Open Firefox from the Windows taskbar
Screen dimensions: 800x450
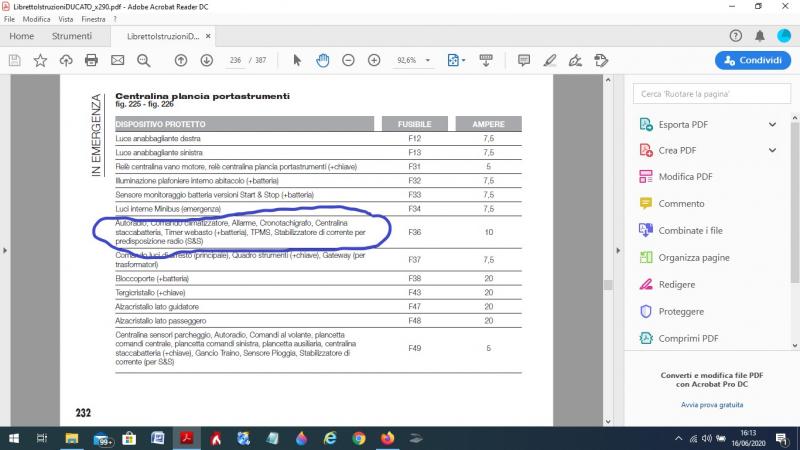[387, 438]
